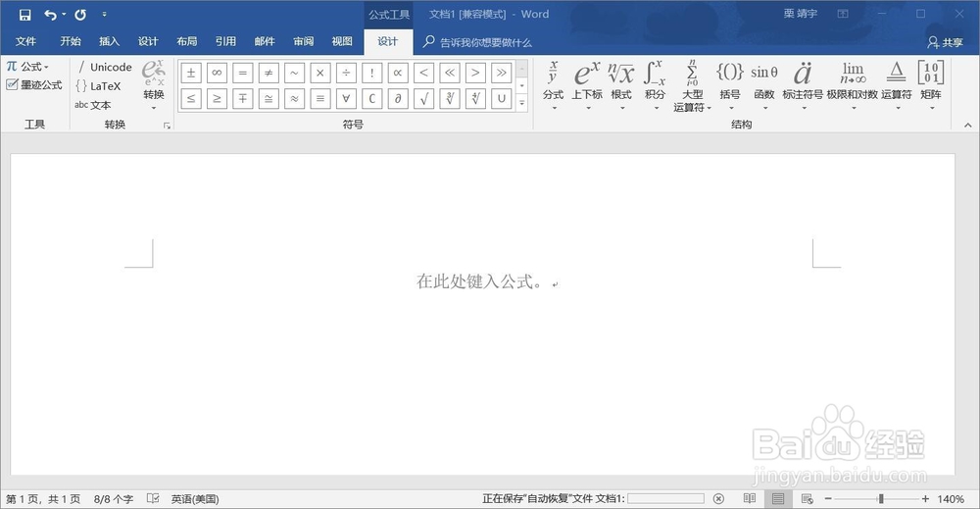Switch to the 开始 Home tab
980x509 pixels.
pyautogui.click(x=71, y=41)
